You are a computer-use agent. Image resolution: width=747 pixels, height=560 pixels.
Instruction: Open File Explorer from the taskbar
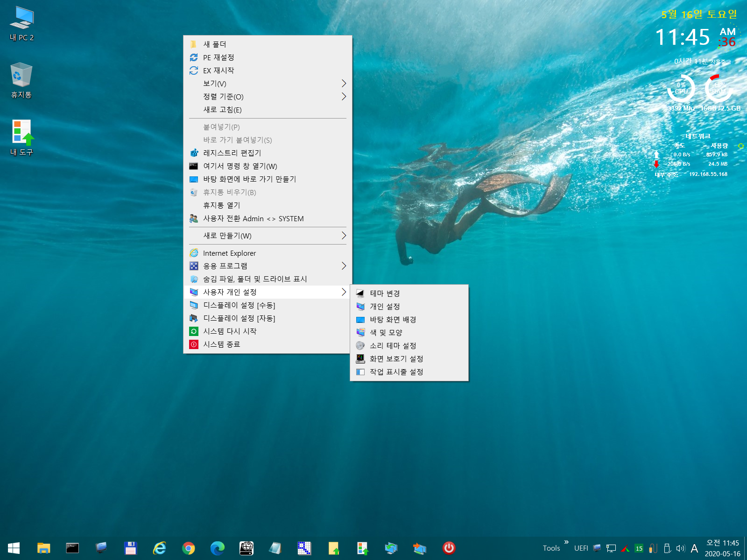[43, 548]
